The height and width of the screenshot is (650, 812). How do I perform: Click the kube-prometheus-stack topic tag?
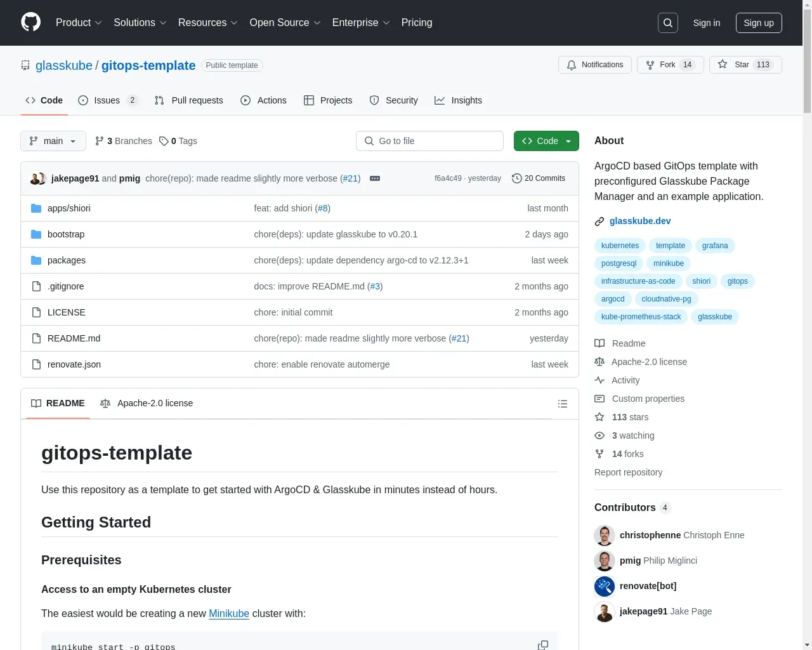(641, 317)
